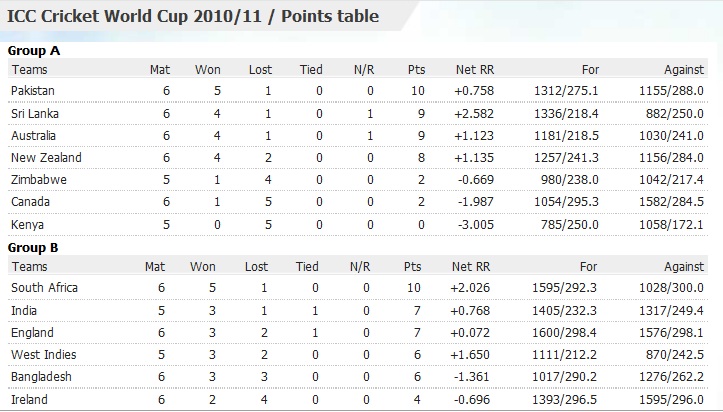Click South Africa's Net RR value +2.026
This screenshot has width=723, height=412.
click(472, 288)
